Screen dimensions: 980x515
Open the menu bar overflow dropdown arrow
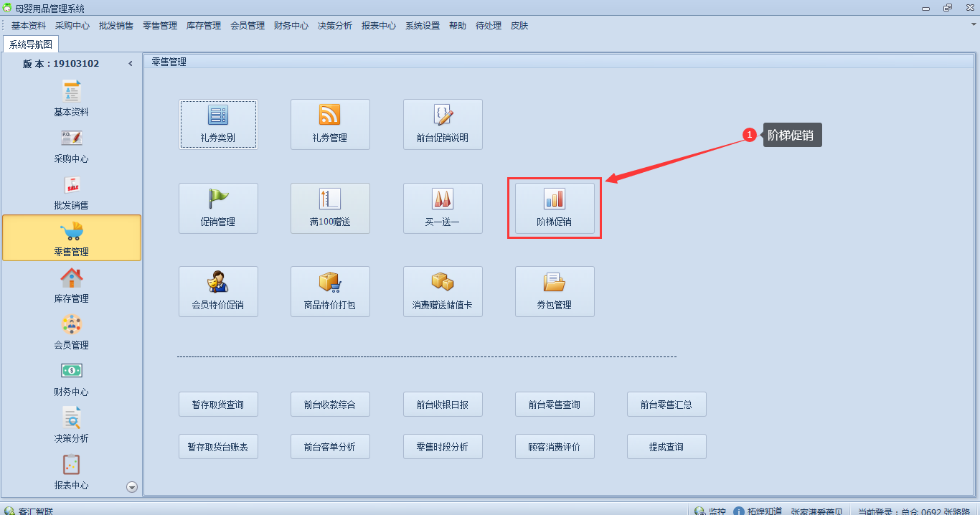pyautogui.click(x=973, y=24)
